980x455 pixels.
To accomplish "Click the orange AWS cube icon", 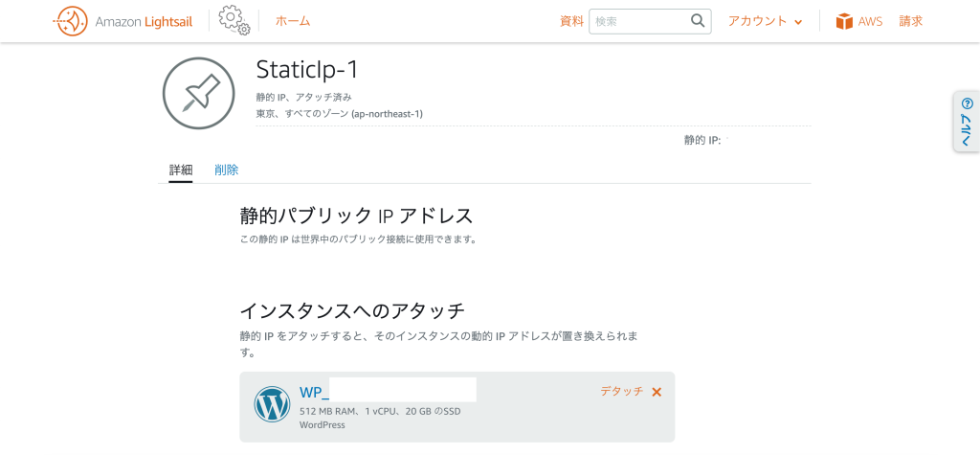I will point(844,22).
